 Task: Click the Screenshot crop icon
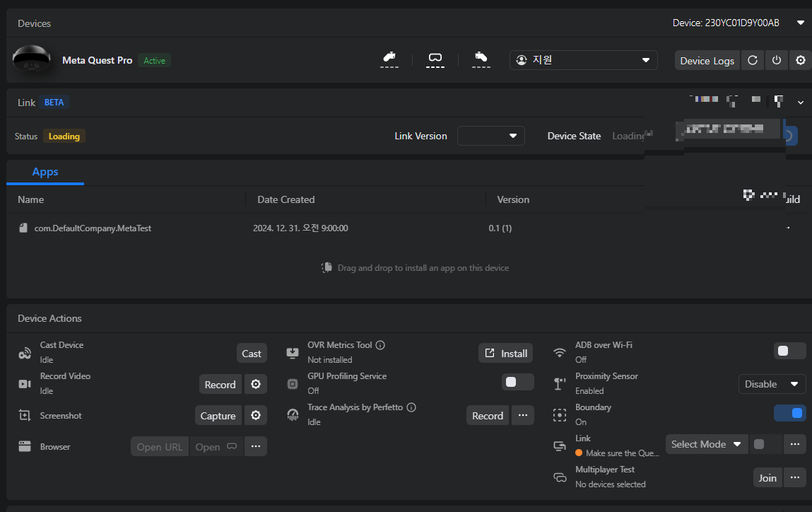coord(25,415)
